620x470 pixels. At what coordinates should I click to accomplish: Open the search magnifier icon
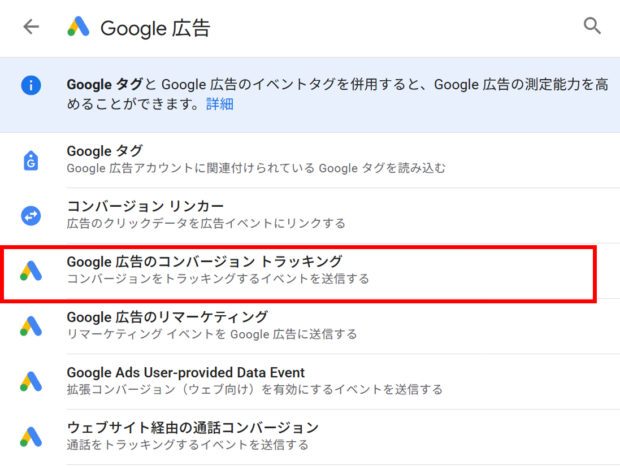click(x=592, y=27)
